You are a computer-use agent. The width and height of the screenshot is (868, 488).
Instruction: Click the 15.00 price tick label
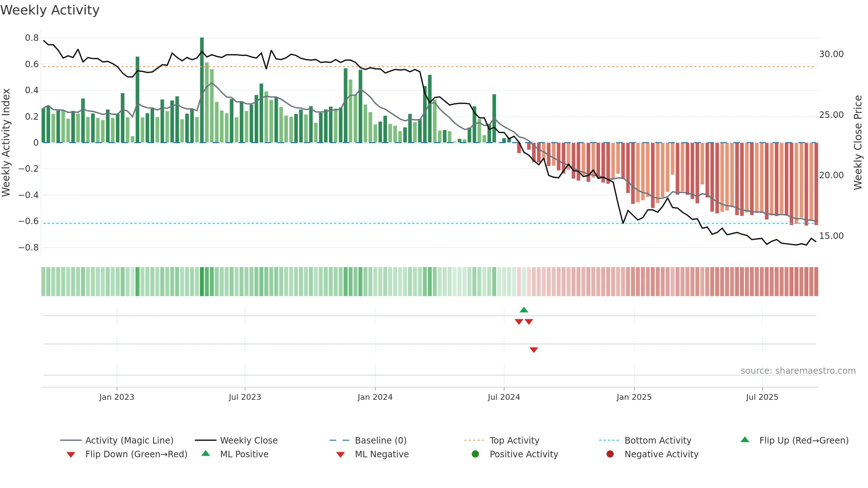coord(831,236)
